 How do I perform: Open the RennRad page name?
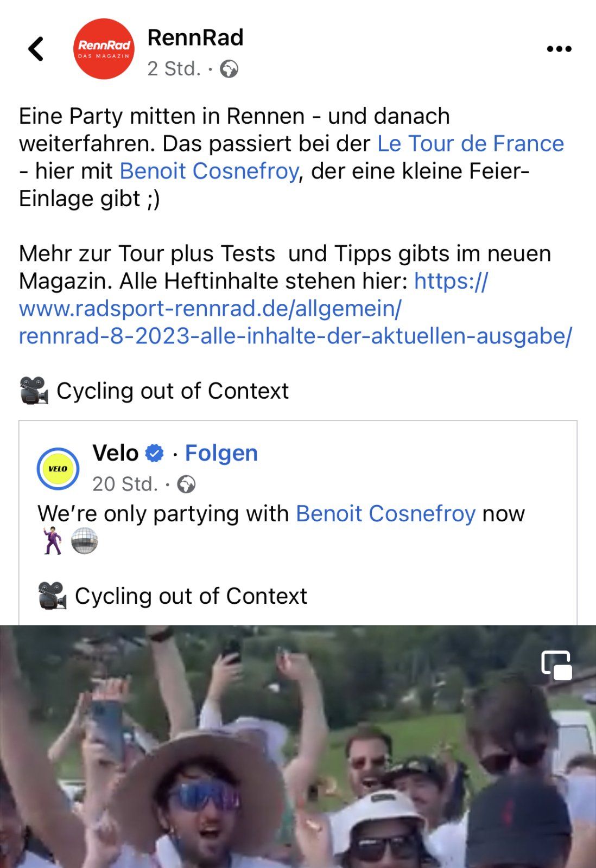pyautogui.click(x=195, y=38)
